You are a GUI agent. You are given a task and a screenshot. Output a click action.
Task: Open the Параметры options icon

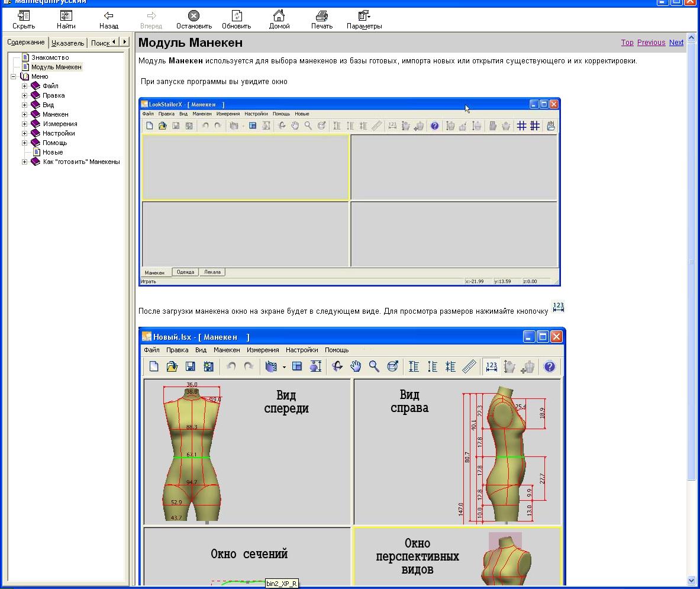(x=364, y=15)
